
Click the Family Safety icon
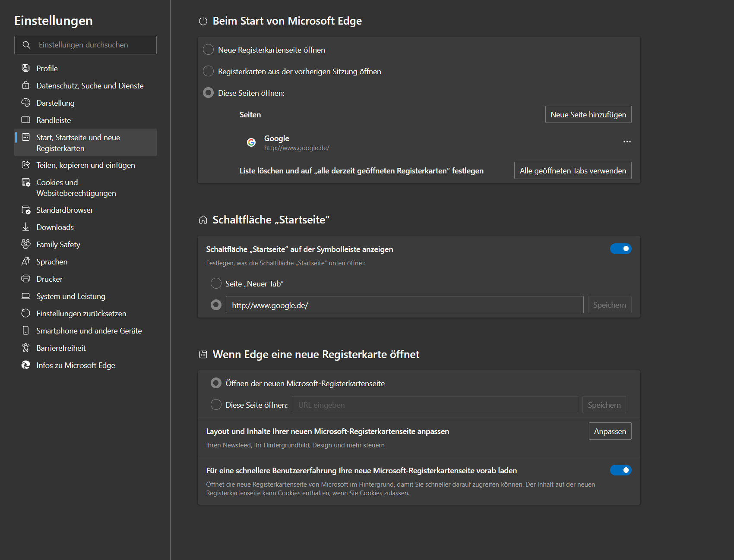(x=26, y=244)
